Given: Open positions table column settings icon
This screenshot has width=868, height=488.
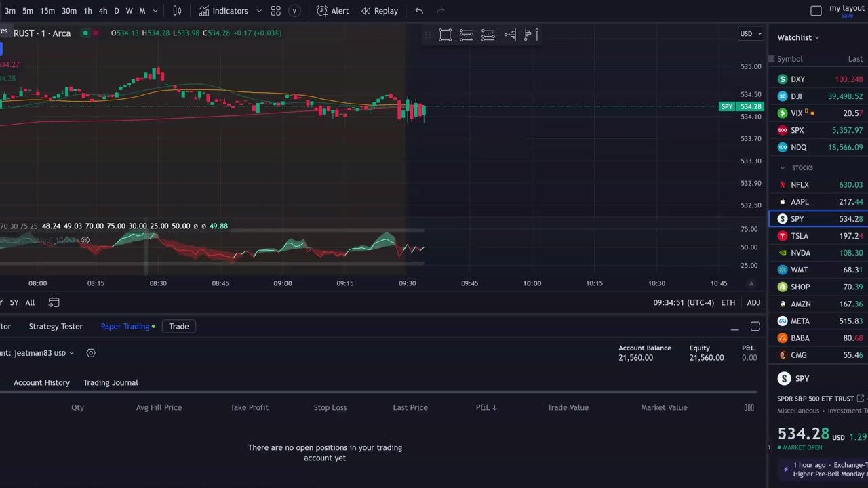Looking at the screenshot, I should (749, 407).
